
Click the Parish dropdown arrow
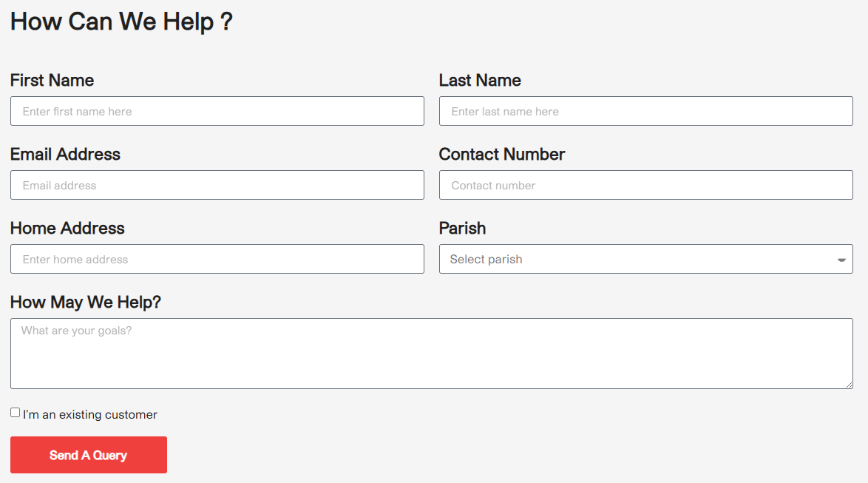point(841,260)
